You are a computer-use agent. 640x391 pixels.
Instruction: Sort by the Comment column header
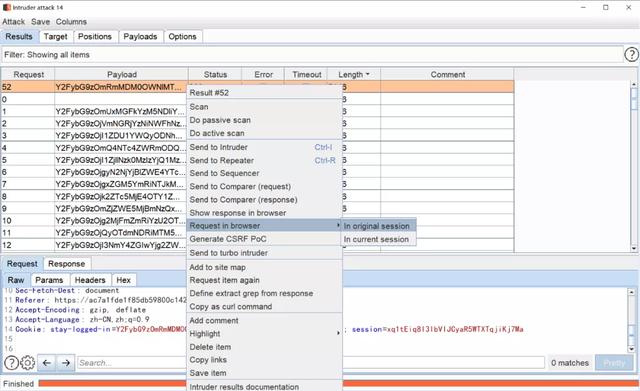click(x=447, y=74)
